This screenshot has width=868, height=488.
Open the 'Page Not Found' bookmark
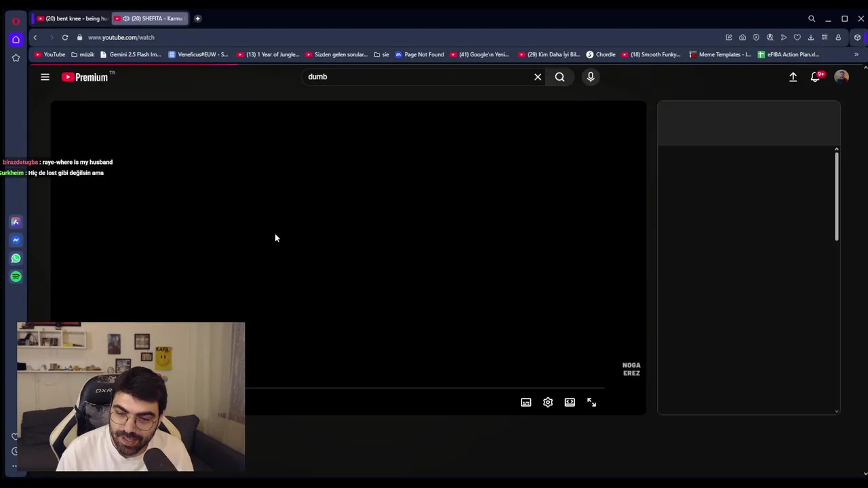tap(420, 55)
